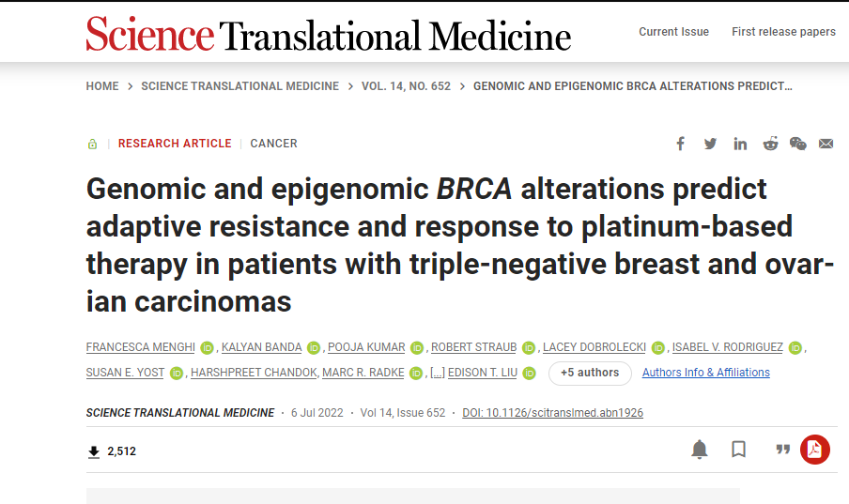Open the red PDF download button
Screen dimensions: 849x504
[815, 450]
